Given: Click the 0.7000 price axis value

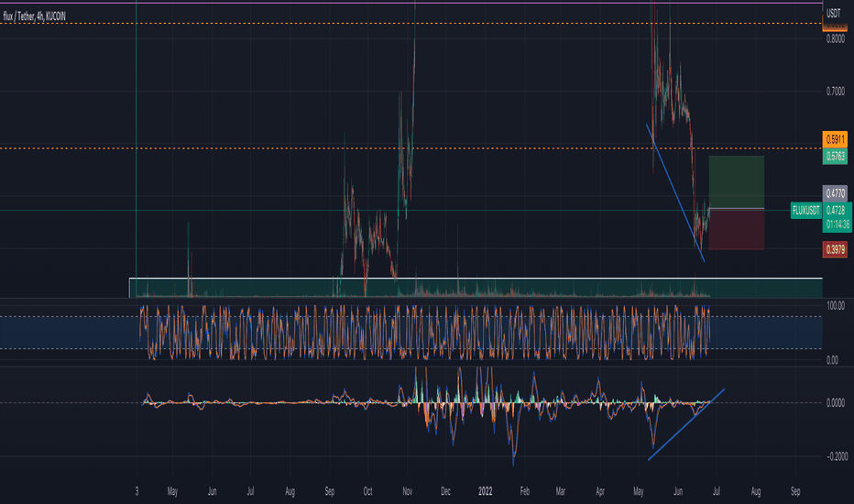Looking at the screenshot, I should [836, 91].
